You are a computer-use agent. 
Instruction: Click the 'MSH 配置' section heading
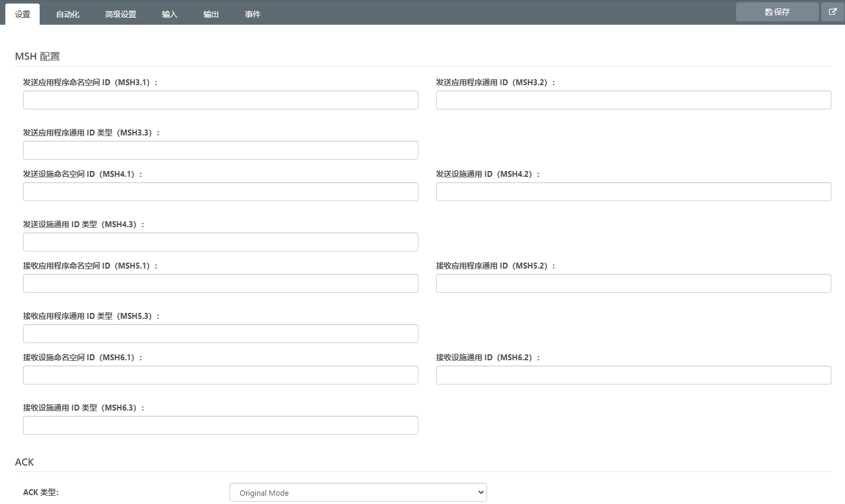click(x=37, y=57)
